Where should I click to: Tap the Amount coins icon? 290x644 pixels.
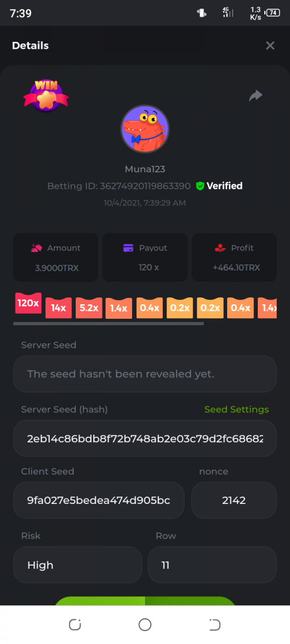click(x=37, y=248)
